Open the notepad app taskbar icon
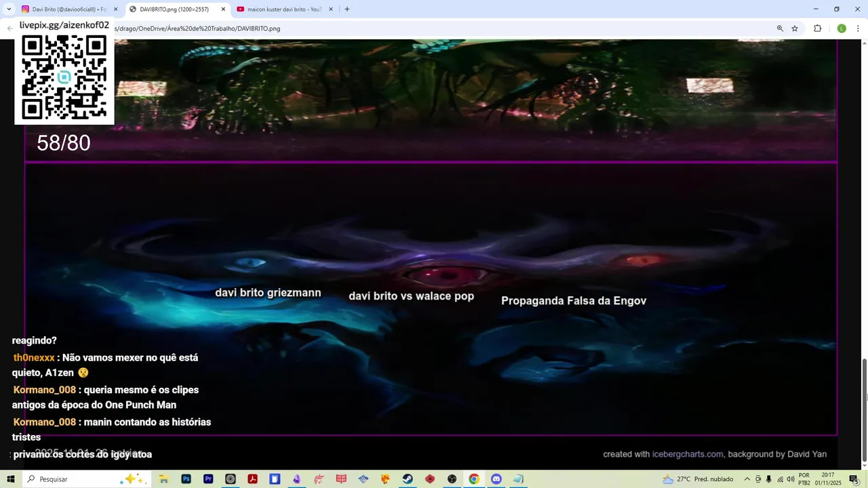868x488 pixels. pyautogui.click(x=518, y=479)
